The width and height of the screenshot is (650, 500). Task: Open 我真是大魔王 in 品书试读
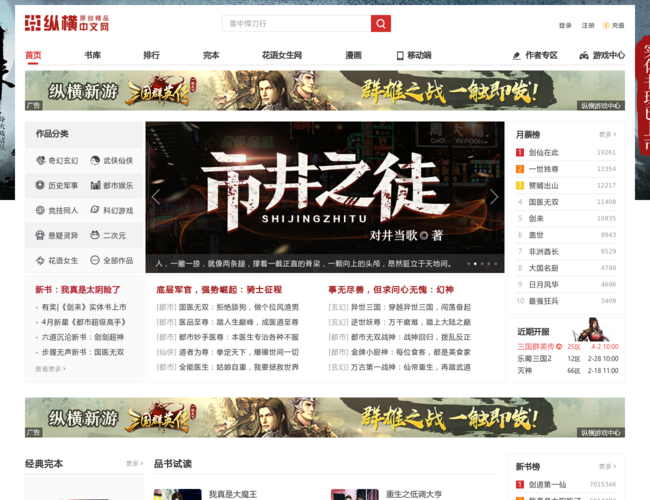click(233, 494)
